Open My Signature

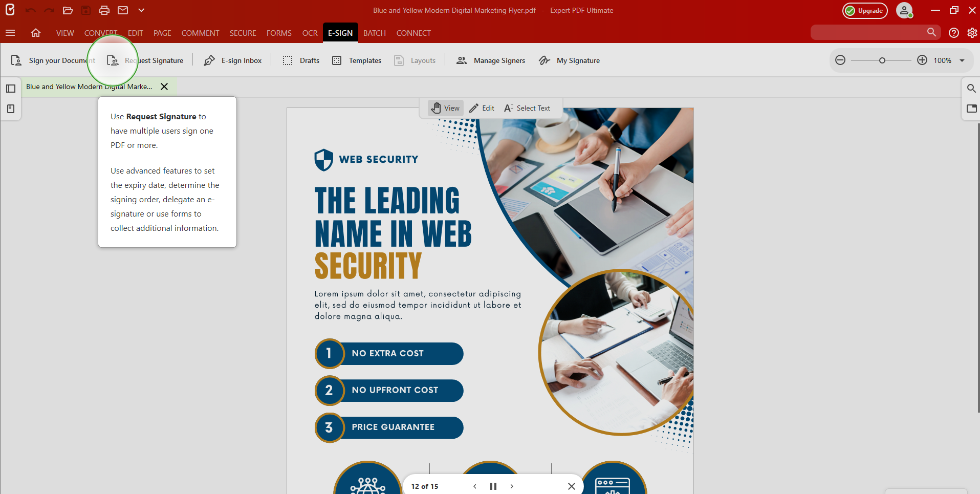569,60
